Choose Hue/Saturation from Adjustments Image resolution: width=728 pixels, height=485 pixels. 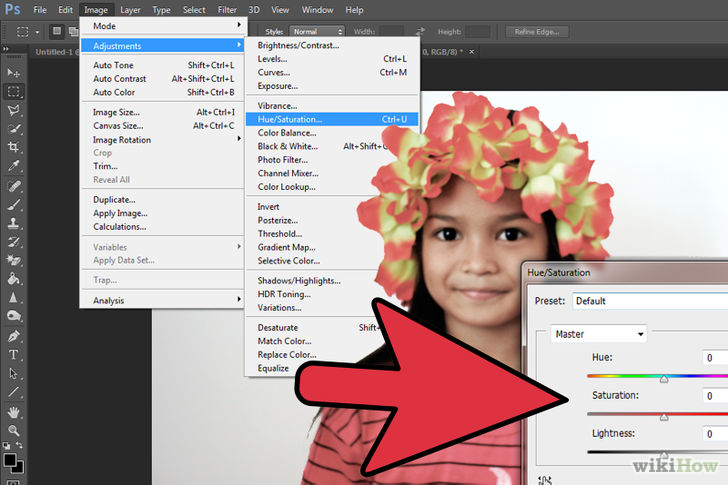332,119
